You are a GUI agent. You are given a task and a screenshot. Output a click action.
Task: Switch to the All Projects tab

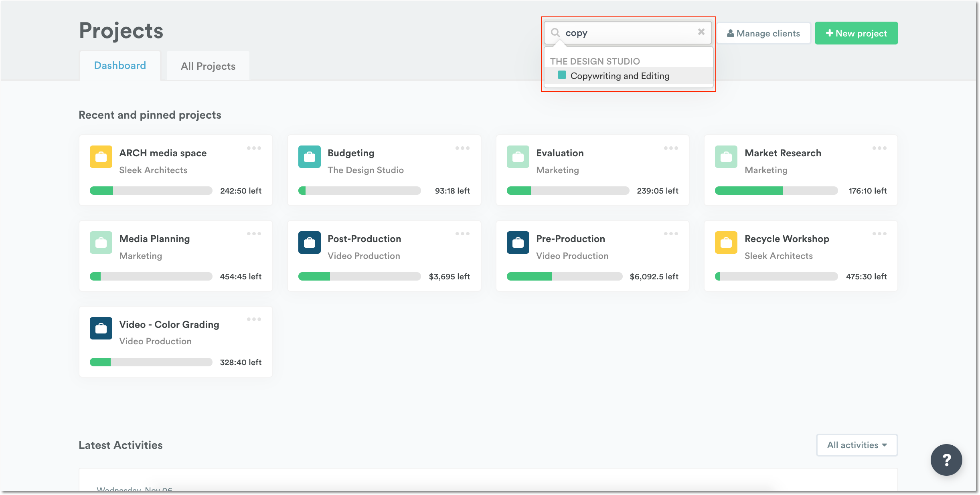point(208,66)
